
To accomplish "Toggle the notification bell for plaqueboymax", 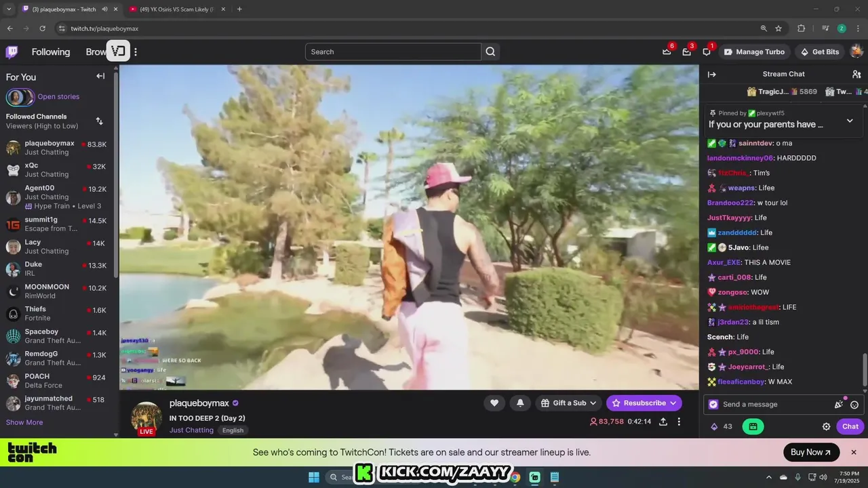I will pos(520,403).
